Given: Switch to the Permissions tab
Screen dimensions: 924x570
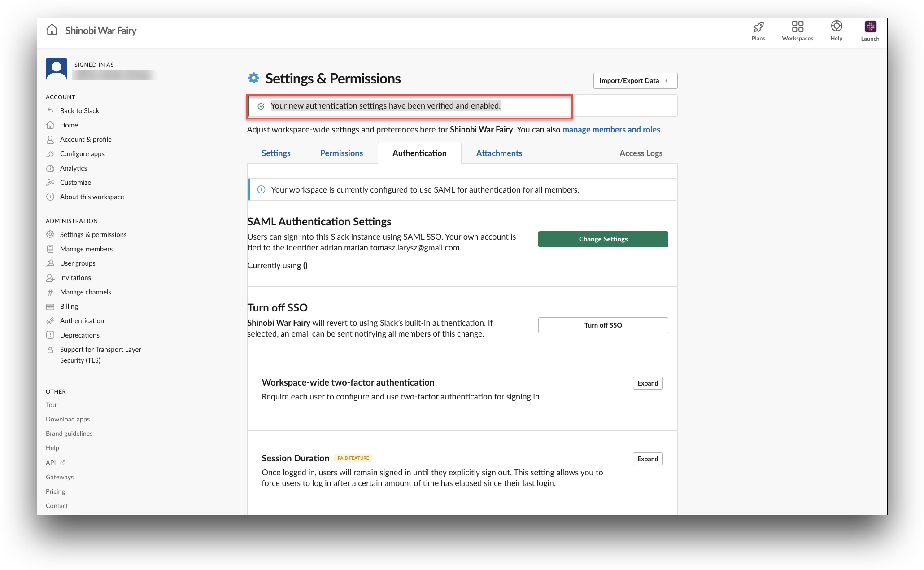Looking at the screenshot, I should click(x=341, y=153).
